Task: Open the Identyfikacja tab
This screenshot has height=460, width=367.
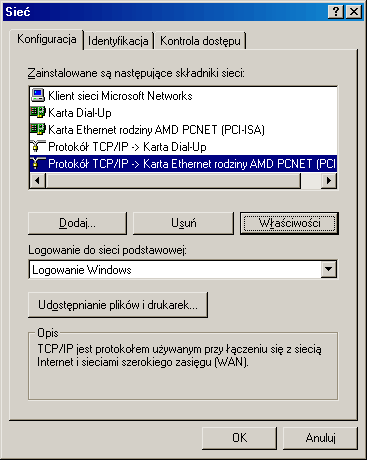Action: (118, 41)
